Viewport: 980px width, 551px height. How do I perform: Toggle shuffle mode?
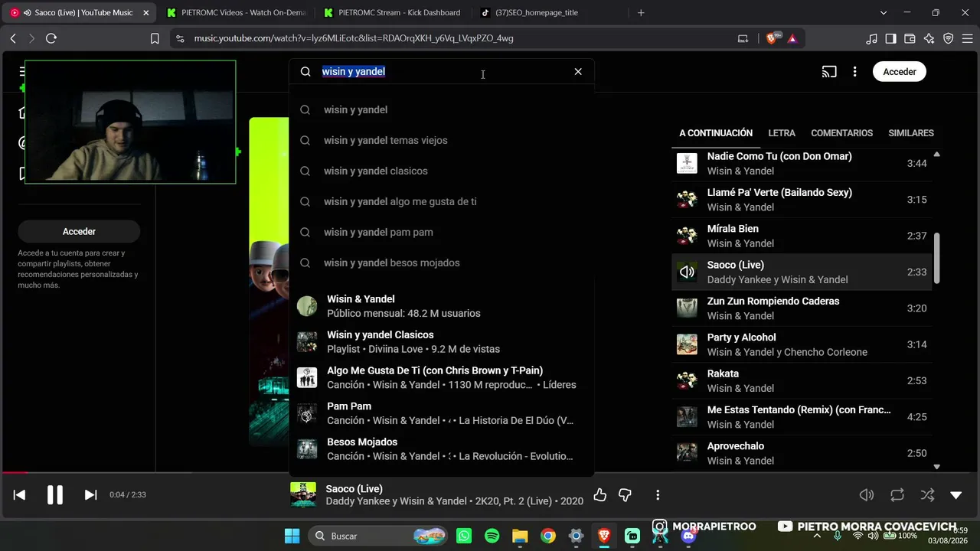[x=927, y=495]
